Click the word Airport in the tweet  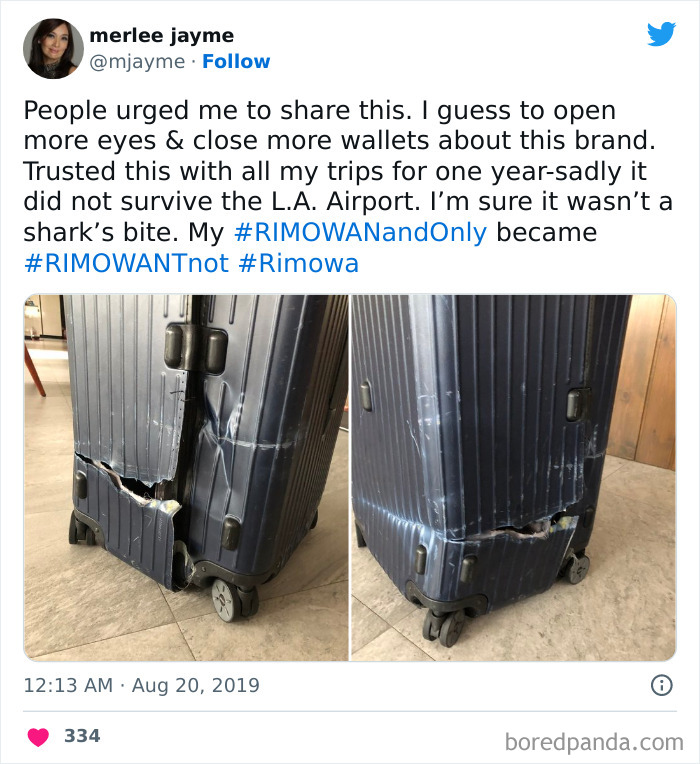point(373,202)
